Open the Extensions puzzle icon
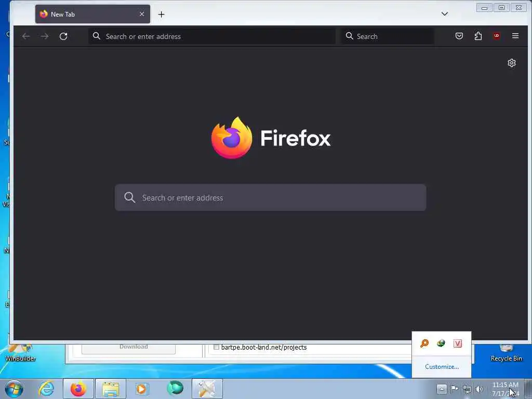This screenshot has width=532, height=399. pyautogui.click(x=478, y=36)
